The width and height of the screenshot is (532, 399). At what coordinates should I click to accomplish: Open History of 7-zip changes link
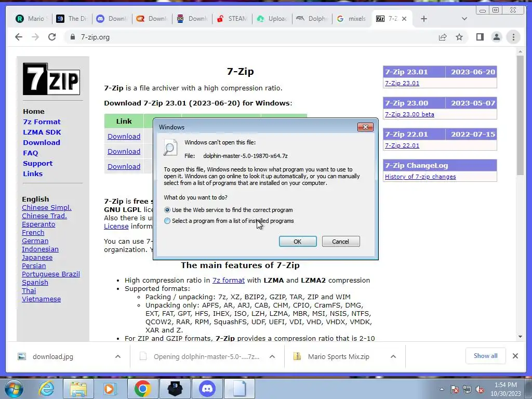tap(420, 177)
